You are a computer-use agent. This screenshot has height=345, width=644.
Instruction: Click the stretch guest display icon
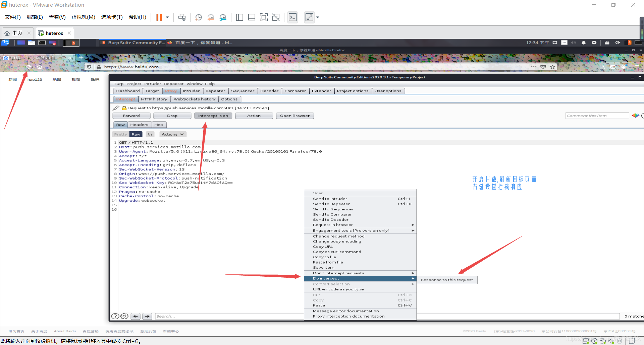coord(309,17)
